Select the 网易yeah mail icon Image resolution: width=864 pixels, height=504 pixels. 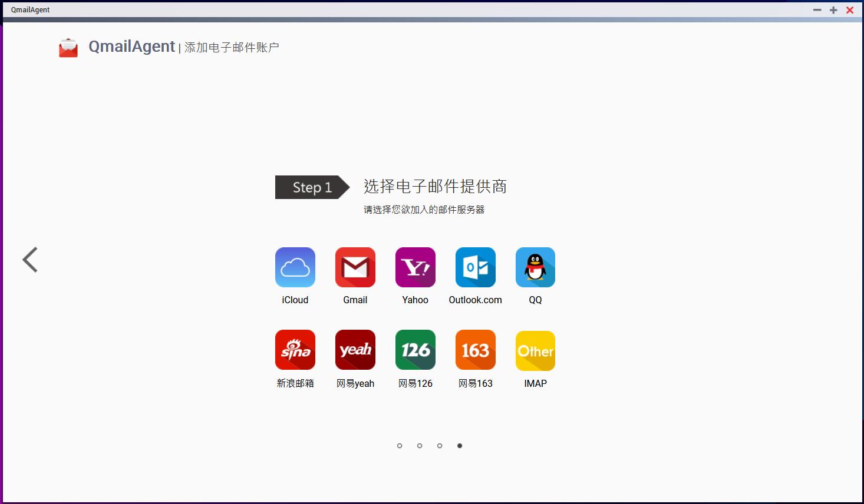(x=355, y=350)
